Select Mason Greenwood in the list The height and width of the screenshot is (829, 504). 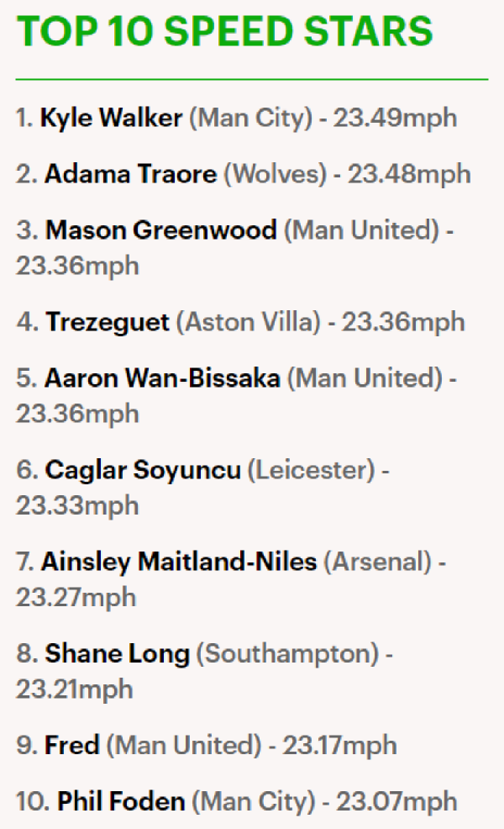[x=160, y=230]
